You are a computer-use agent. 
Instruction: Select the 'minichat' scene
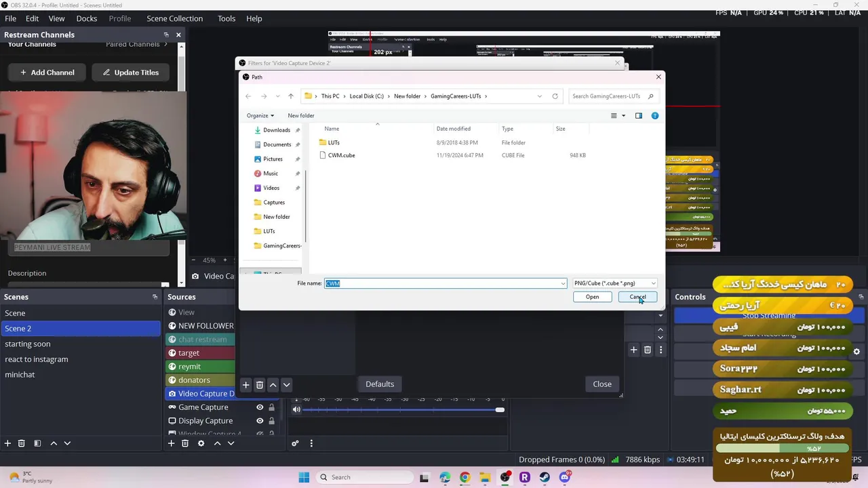81,374
